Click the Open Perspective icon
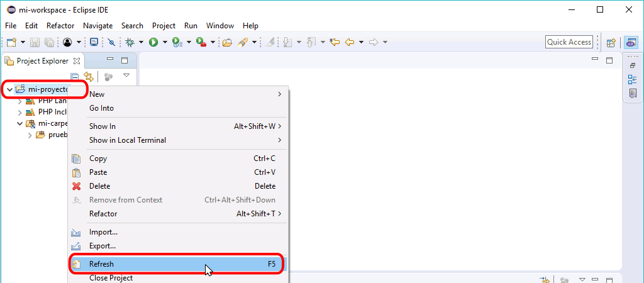 611,42
